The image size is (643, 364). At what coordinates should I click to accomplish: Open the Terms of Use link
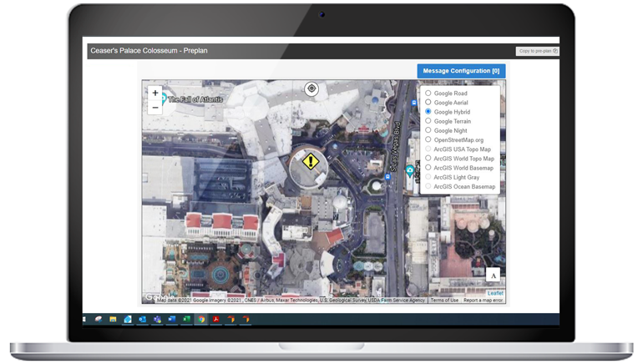pyautogui.click(x=444, y=301)
